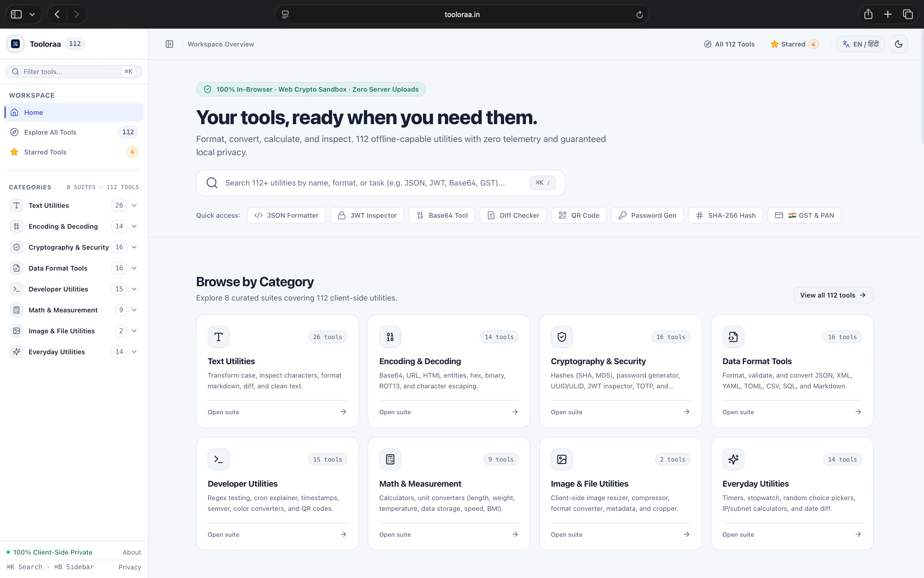Open the About link in sidebar footer
The height and width of the screenshot is (578, 924).
tap(132, 552)
